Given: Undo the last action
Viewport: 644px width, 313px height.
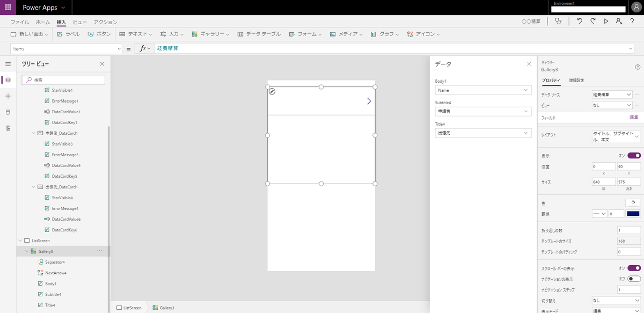Looking at the screenshot, I should [580, 21].
